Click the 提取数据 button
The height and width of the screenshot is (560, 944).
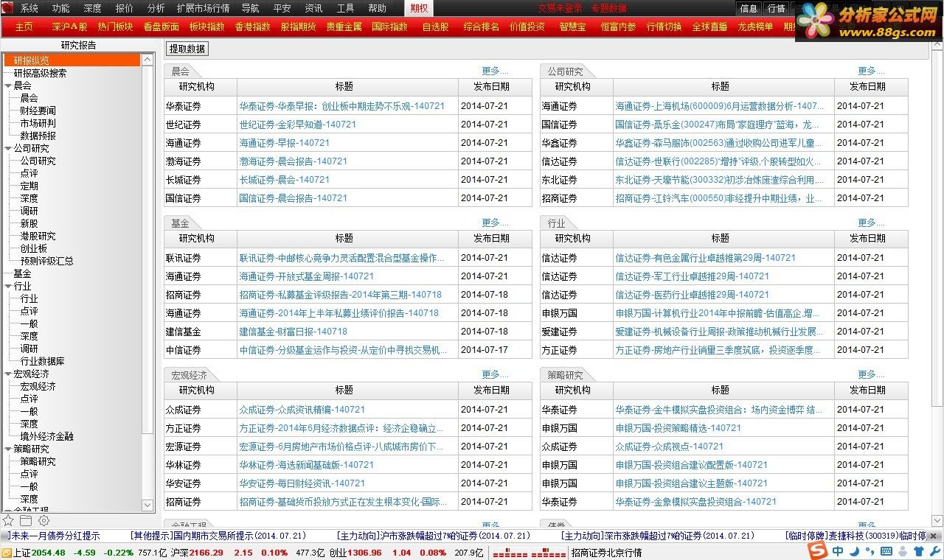(x=187, y=49)
